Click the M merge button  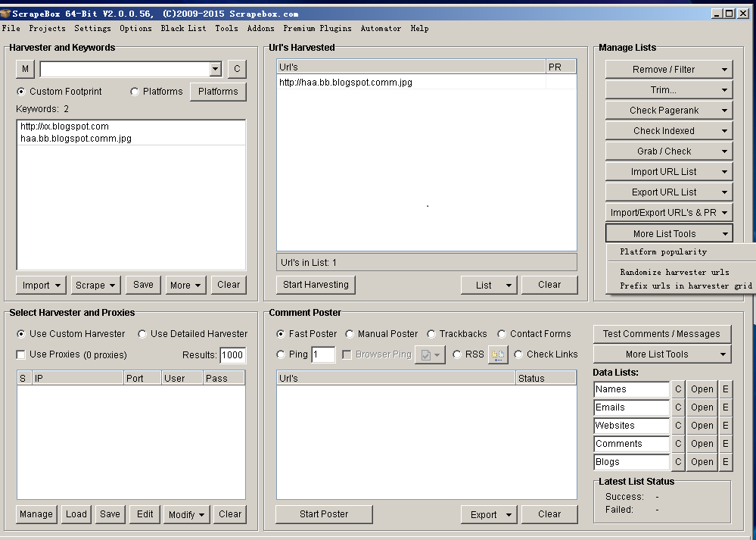point(25,69)
